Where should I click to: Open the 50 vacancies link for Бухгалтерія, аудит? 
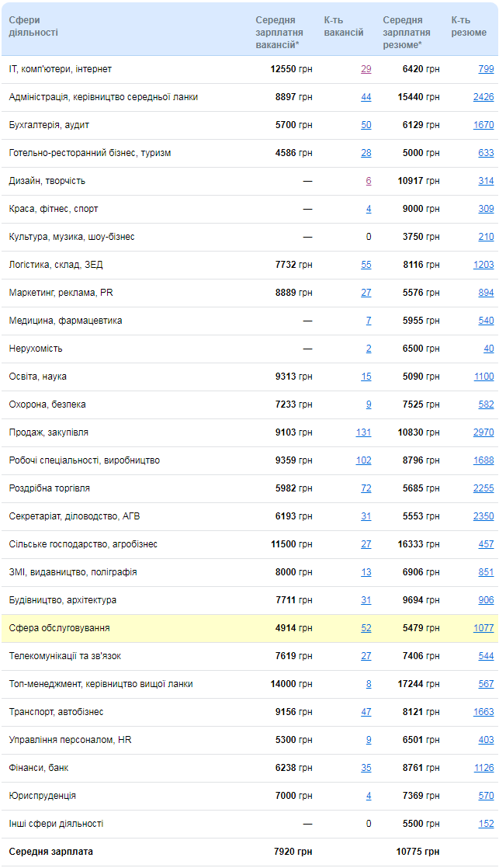366,125
